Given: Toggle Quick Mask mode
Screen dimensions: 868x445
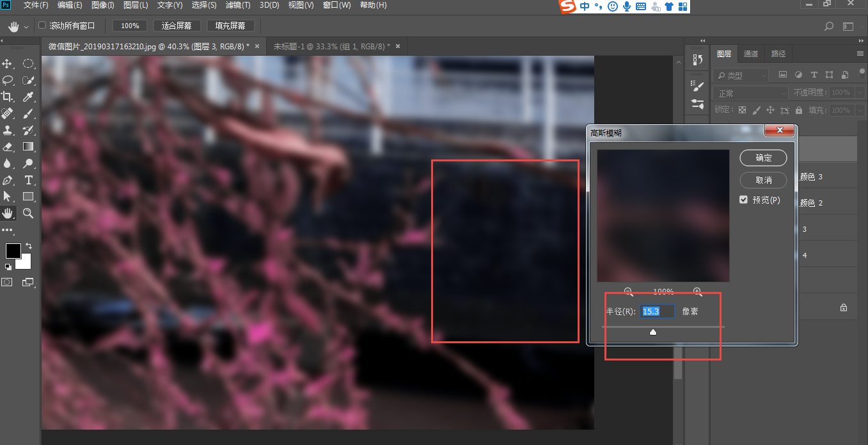Looking at the screenshot, I should pos(8,282).
